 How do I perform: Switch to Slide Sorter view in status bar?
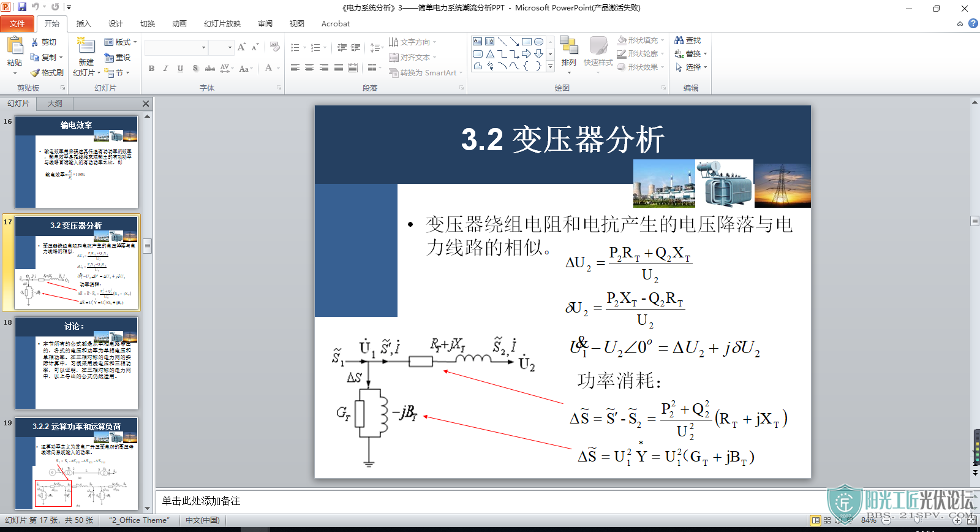click(x=827, y=520)
